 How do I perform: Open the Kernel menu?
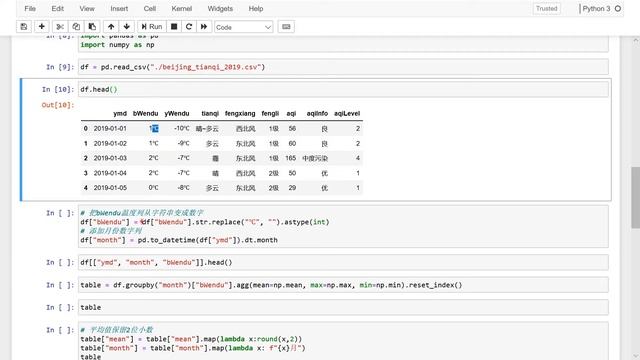click(182, 9)
